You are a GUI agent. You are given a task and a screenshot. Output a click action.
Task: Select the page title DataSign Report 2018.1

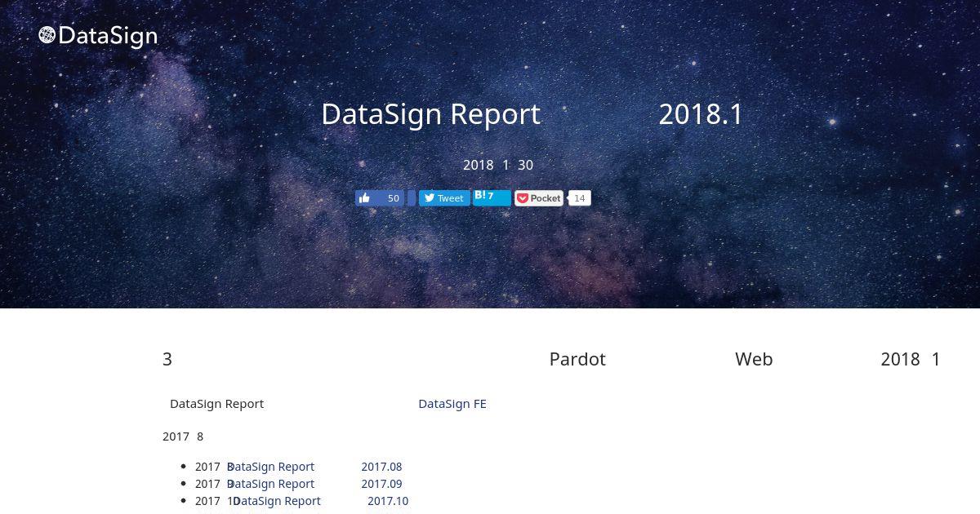click(532, 114)
